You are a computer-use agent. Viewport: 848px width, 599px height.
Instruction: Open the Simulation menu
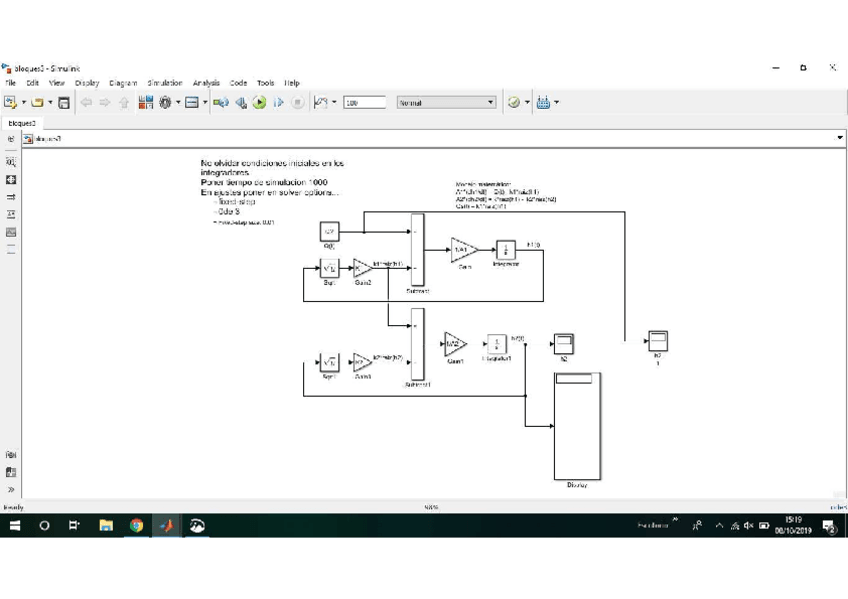tap(164, 83)
